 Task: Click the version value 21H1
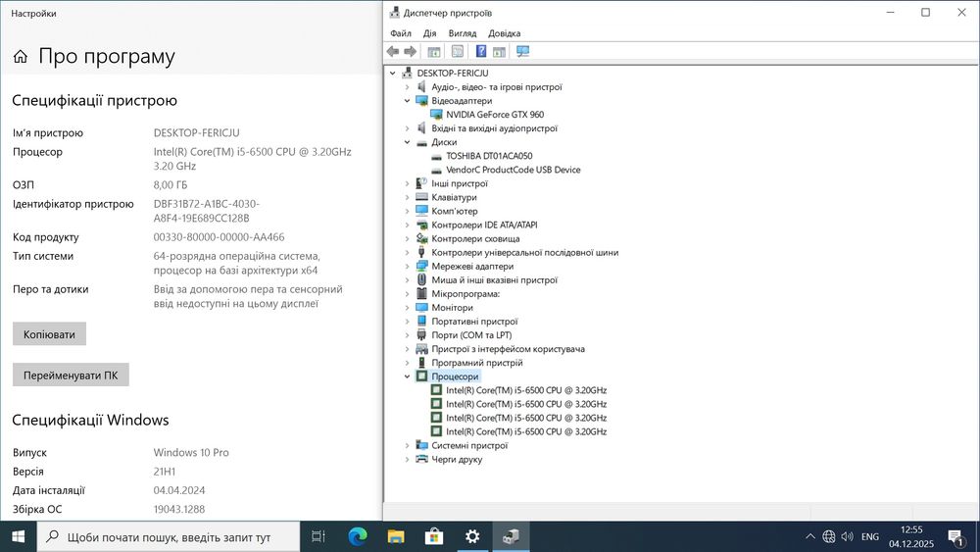(x=165, y=472)
